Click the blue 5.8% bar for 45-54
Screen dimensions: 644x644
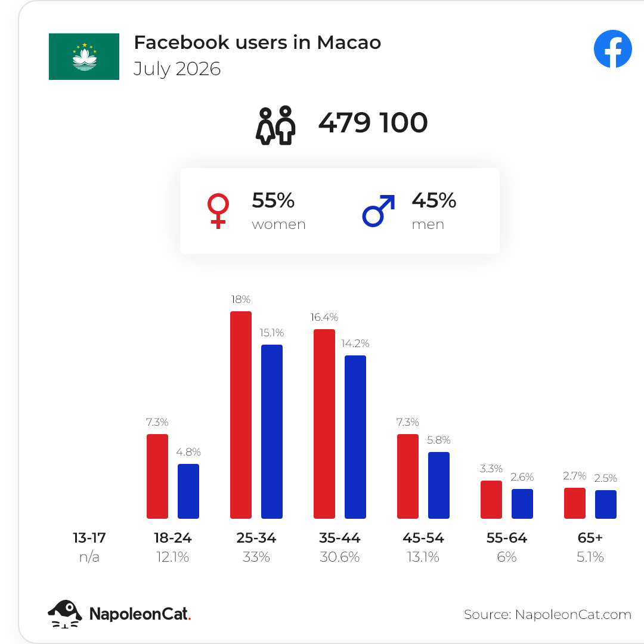tap(439, 485)
